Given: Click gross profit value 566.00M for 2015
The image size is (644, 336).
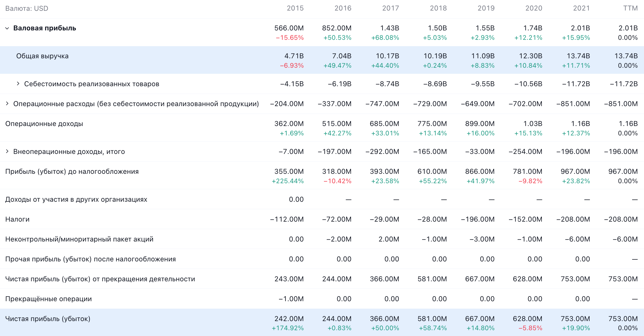Looking at the screenshot, I should point(289,28).
